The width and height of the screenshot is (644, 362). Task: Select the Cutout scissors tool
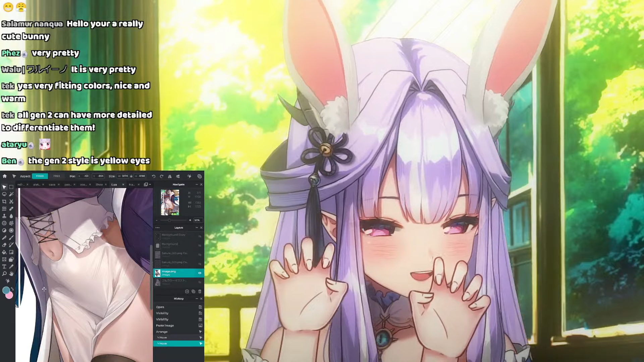point(11,201)
